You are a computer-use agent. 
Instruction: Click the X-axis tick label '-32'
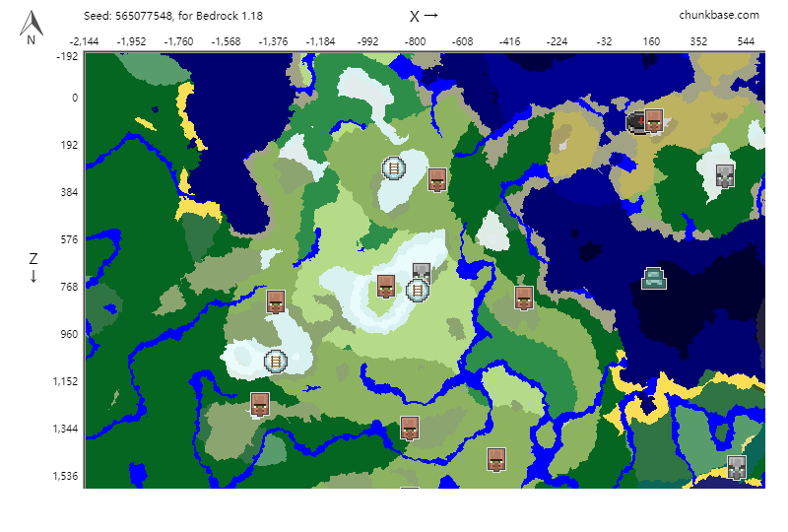[x=604, y=41]
